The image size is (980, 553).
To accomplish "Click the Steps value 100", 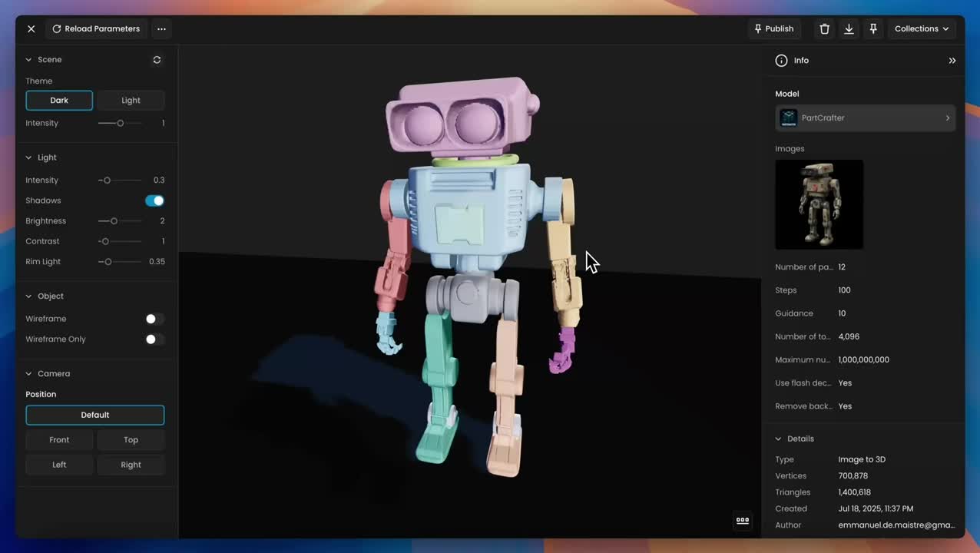I will click(844, 290).
